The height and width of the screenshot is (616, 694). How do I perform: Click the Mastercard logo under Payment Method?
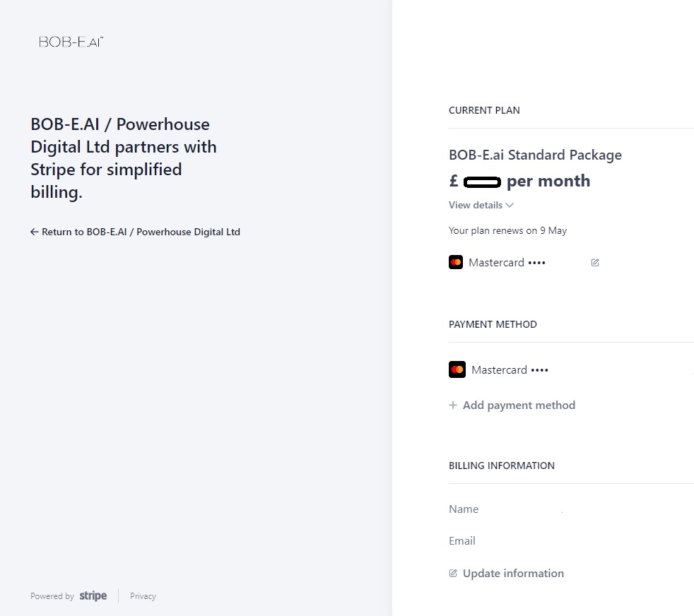(457, 369)
